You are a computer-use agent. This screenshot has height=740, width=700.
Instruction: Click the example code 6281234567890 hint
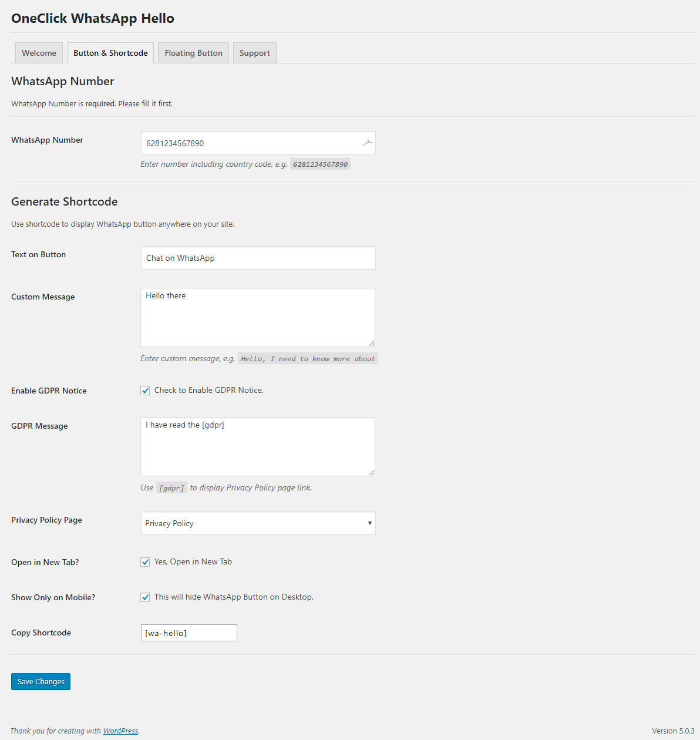[320, 164]
